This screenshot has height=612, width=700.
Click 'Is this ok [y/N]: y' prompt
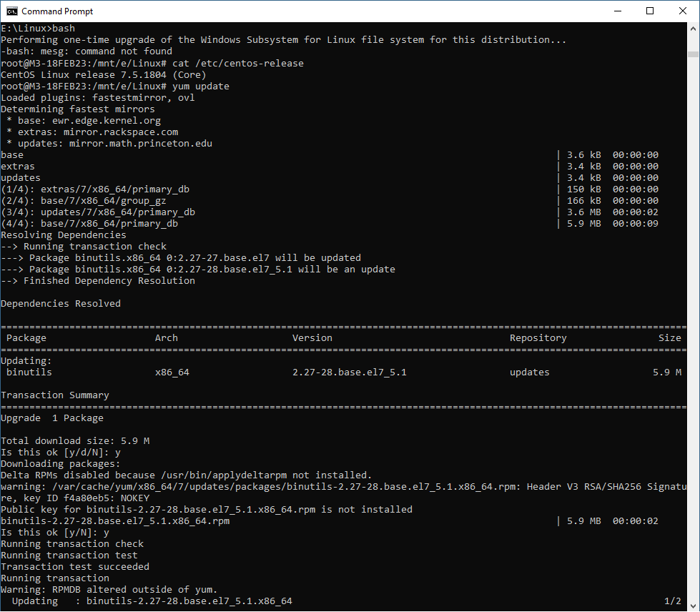55,533
